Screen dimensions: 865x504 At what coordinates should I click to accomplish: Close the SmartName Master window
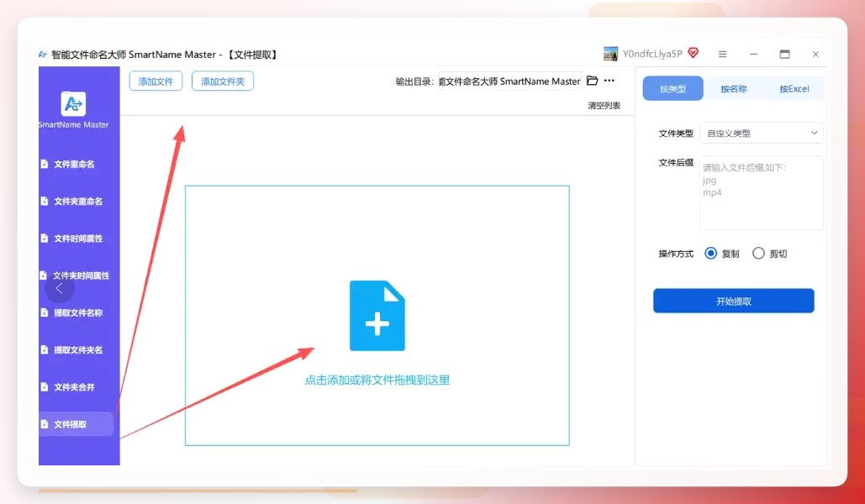(x=815, y=54)
